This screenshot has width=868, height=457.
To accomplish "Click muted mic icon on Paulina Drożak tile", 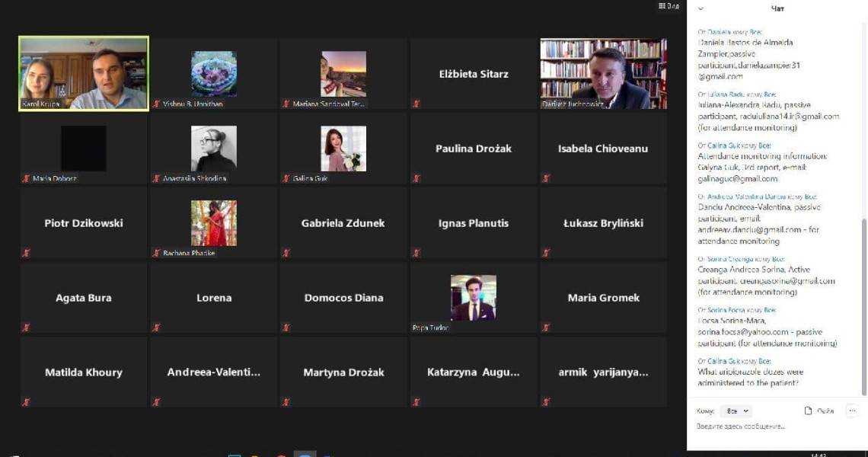I will click(x=416, y=178).
